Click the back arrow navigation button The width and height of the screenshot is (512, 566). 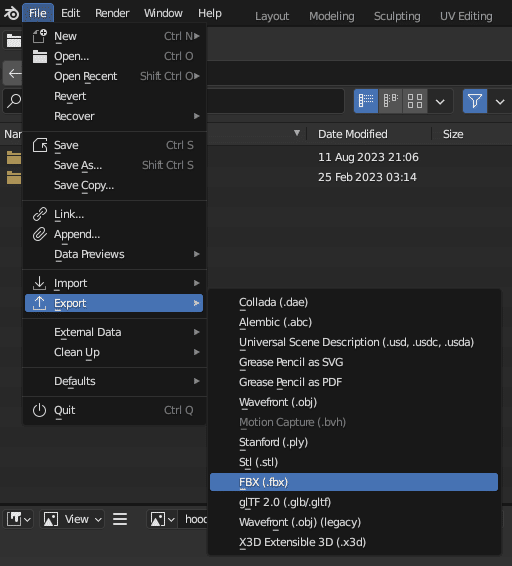14,73
